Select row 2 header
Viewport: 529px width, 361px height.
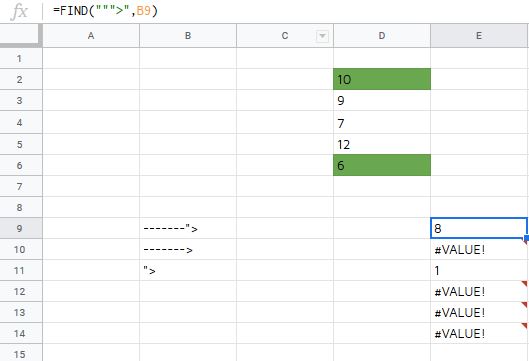coord(20,79)
